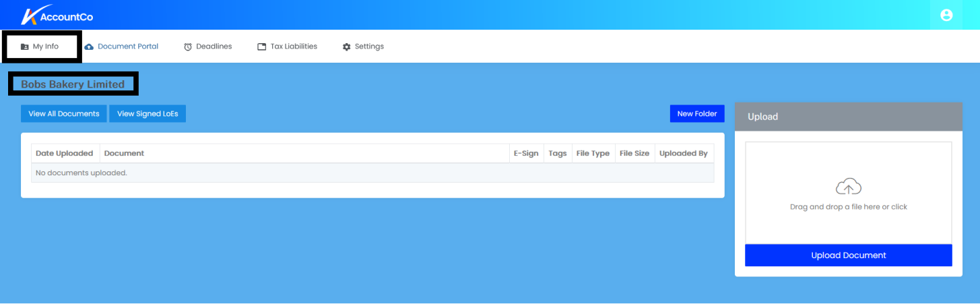Switch to the Document Portal tab
This screenshot has height=304, width=980.
(x=121, y=47)
